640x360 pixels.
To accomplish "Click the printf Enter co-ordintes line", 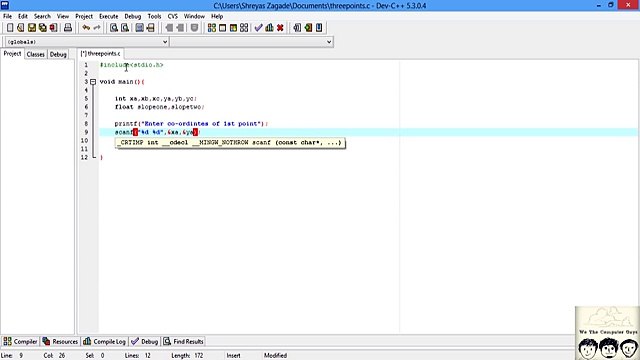I will [x=191, y=124].
